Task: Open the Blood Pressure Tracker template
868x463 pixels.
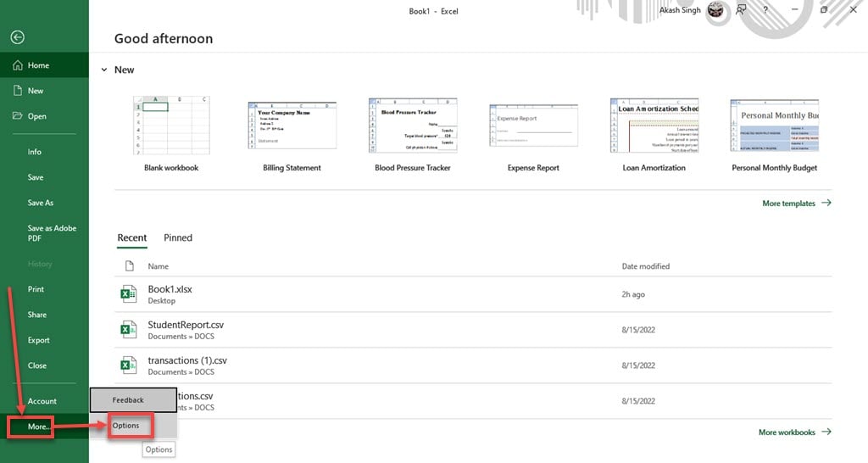Action: click(413, 133)
